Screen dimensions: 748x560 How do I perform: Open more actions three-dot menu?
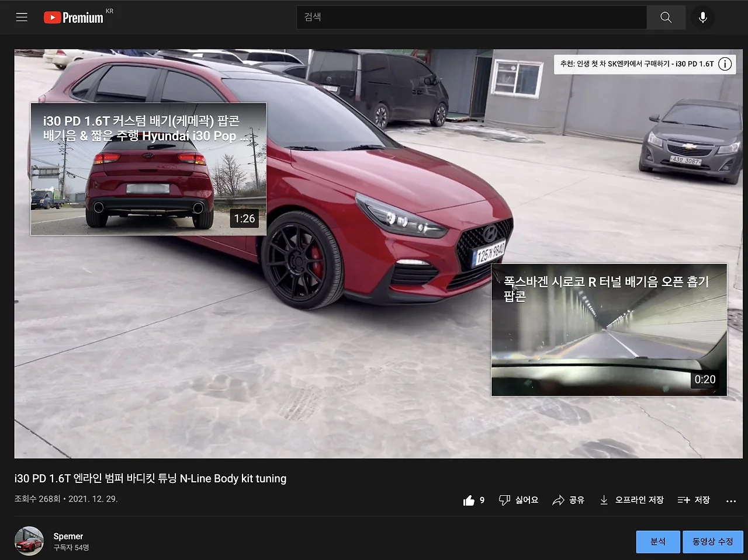730,501
